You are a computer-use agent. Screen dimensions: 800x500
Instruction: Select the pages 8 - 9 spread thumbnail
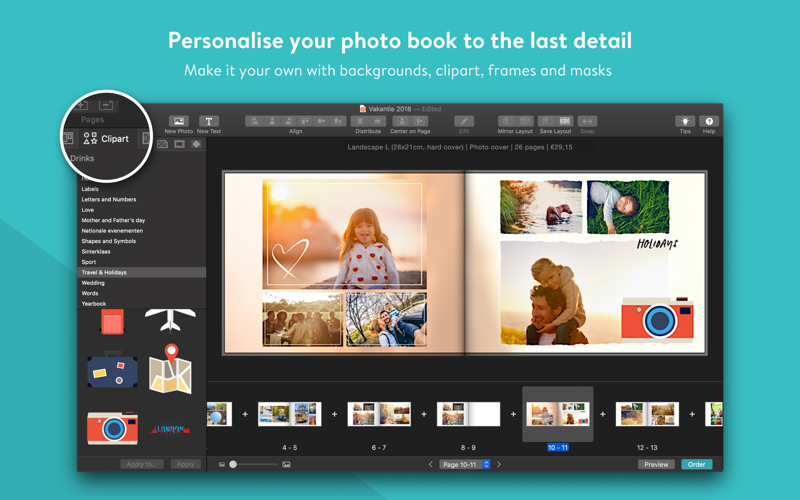(468, 414)
